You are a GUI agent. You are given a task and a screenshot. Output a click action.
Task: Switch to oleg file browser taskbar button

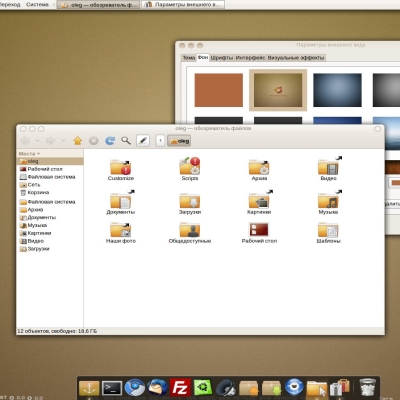click(x=99, y=5)
